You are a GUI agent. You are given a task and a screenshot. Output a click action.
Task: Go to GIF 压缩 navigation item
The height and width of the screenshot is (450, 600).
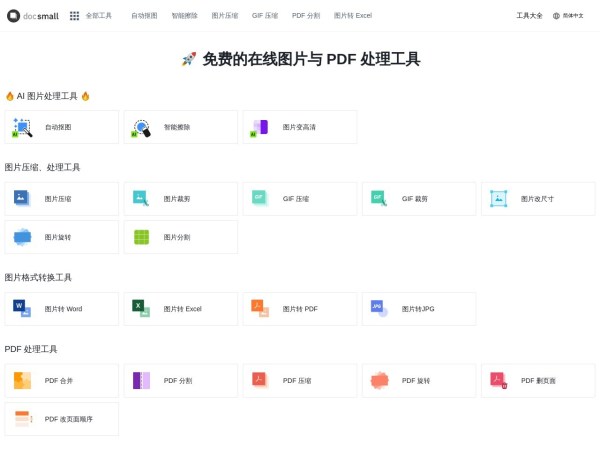tap(265, 16)
